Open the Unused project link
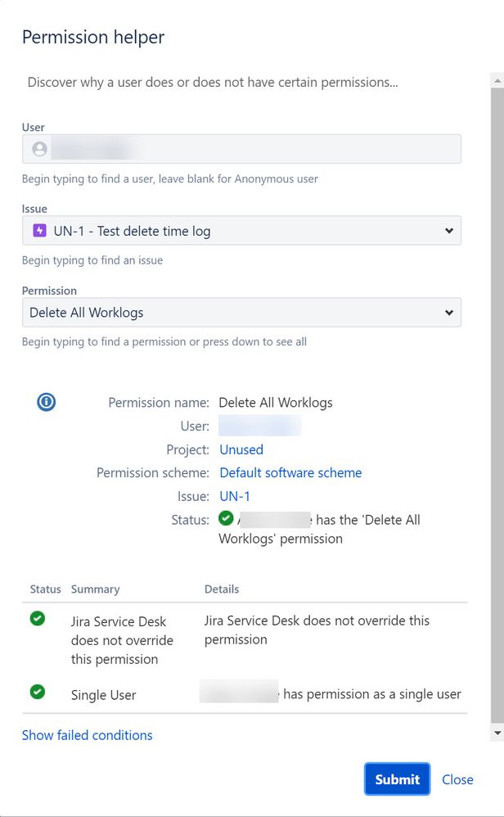 (x=241, y=449)
